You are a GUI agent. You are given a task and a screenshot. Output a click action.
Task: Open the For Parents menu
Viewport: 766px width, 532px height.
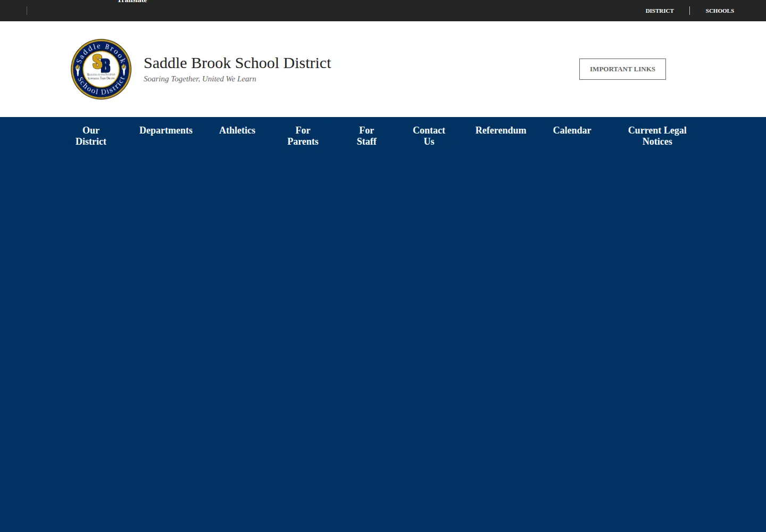coord(303,136)
